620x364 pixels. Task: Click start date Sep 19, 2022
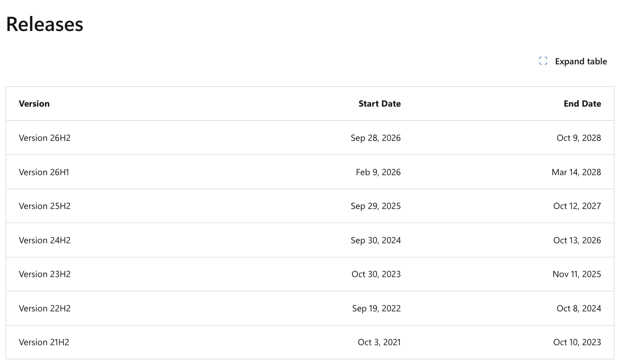[376, 309]
